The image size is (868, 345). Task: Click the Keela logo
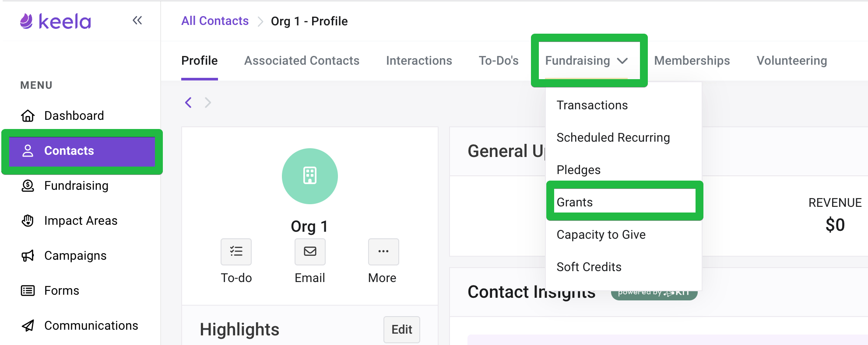coord(56,21)
